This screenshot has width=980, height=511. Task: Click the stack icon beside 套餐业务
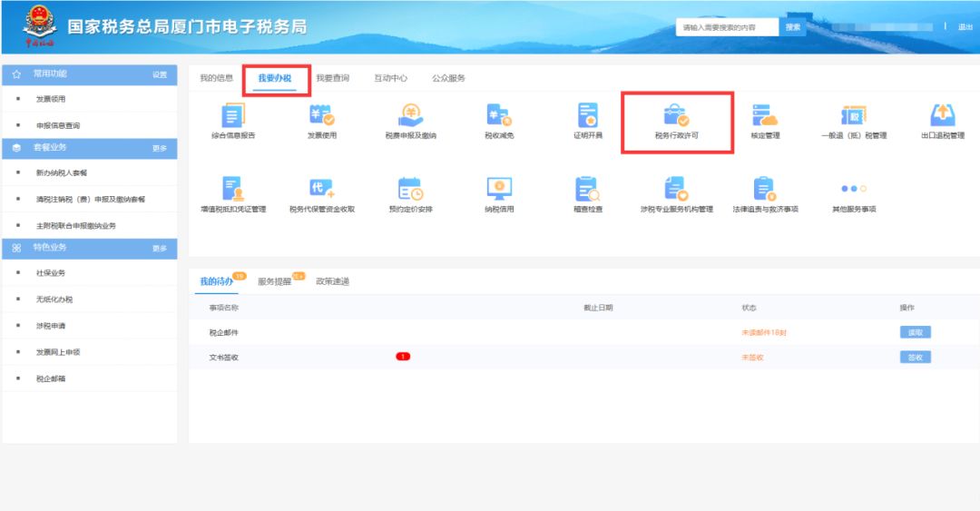[17, 148]
